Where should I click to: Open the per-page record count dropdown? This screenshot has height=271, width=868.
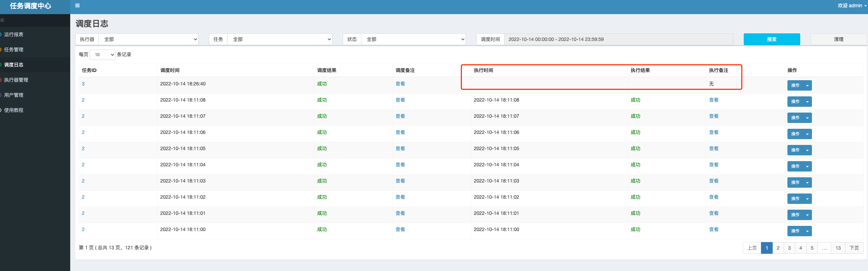(103, 55)
